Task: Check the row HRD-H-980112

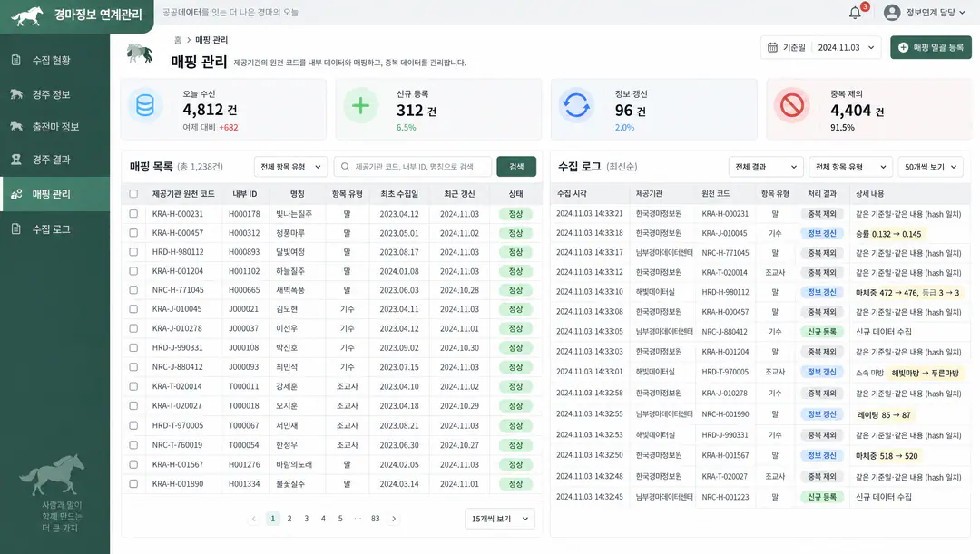Action: click(x=133, y=252)
